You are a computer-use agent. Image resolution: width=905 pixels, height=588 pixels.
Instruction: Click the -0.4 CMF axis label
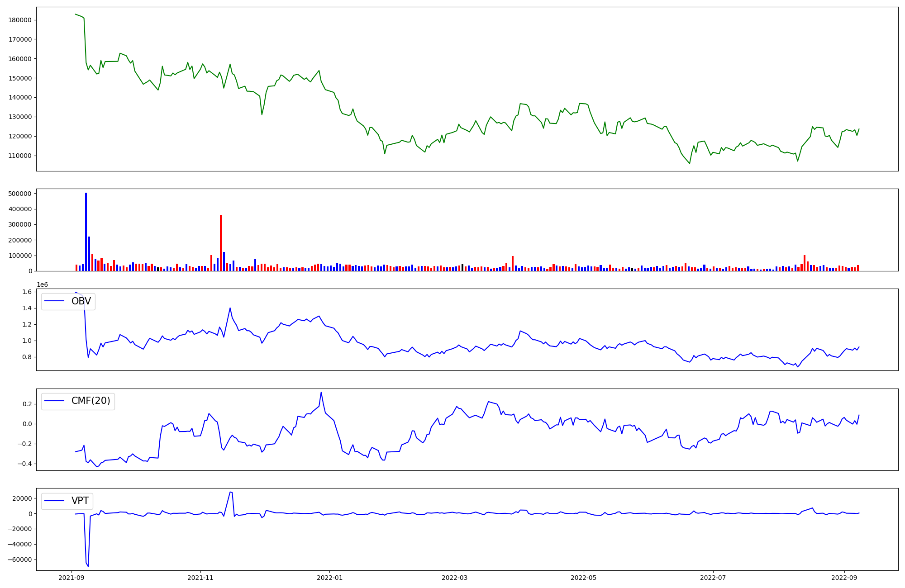click(24, 464)
